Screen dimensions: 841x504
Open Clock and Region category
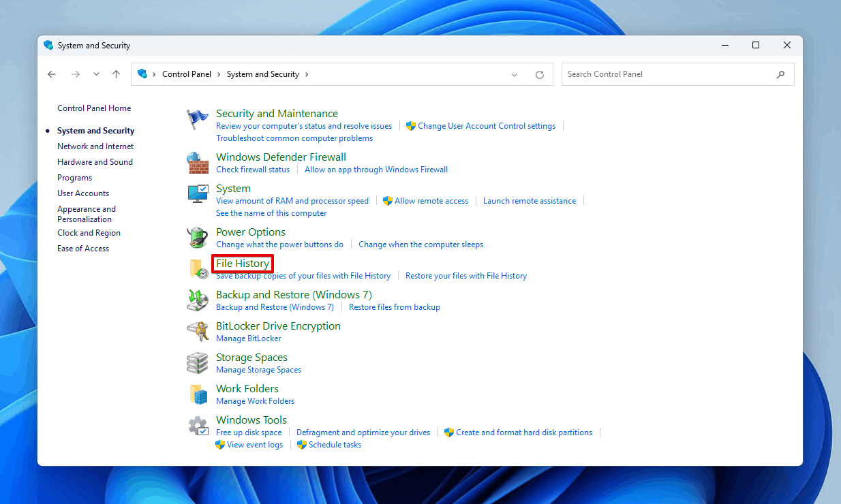(89, 233)
